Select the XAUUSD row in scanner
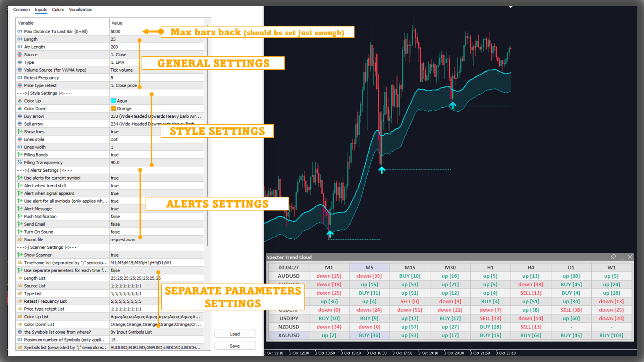Viewport: 644px width, 362px height. tap(288, 335)
